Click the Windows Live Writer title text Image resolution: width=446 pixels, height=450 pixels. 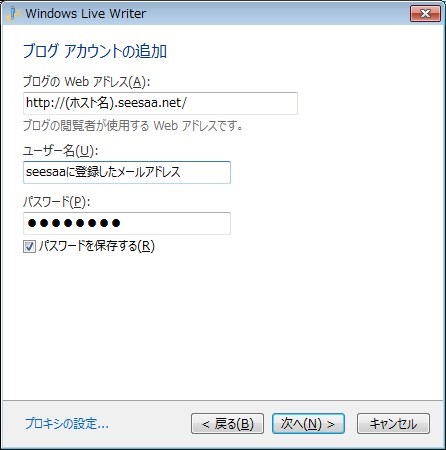pos(86,14)
